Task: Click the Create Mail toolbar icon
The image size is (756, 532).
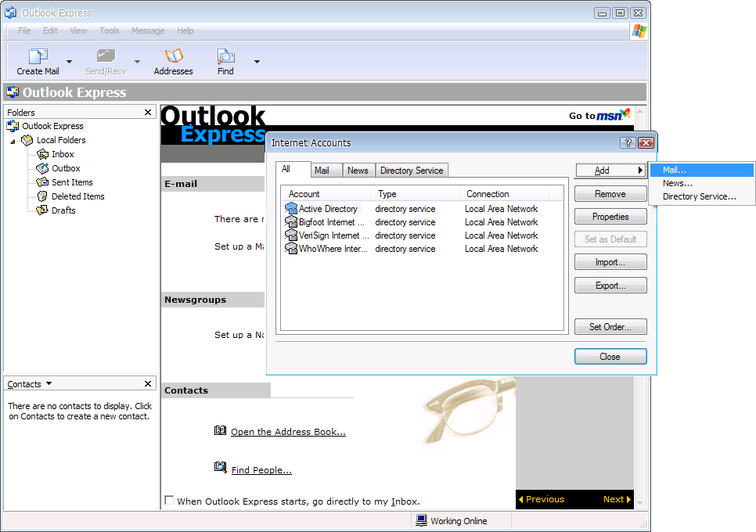Action: point(38,57)
